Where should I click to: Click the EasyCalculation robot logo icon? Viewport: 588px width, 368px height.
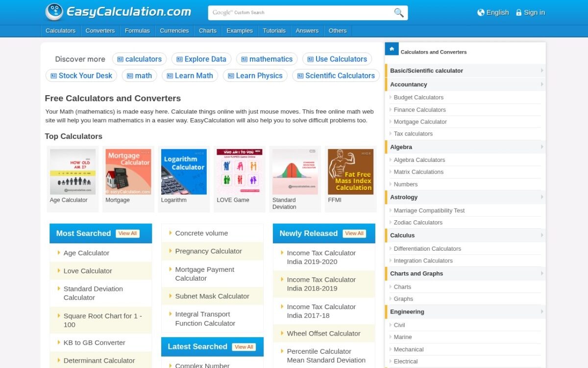click(x=54, y=12)
